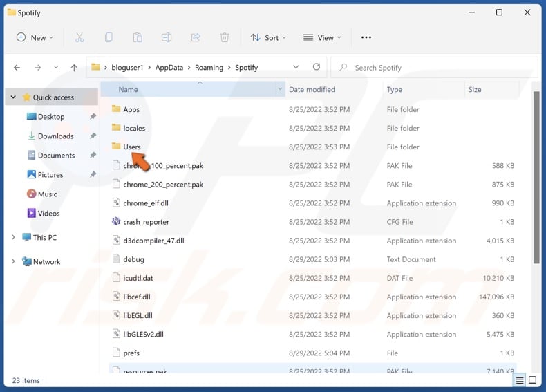Click the 8/29/2022 5:04 PM date cell

[319, 353]
